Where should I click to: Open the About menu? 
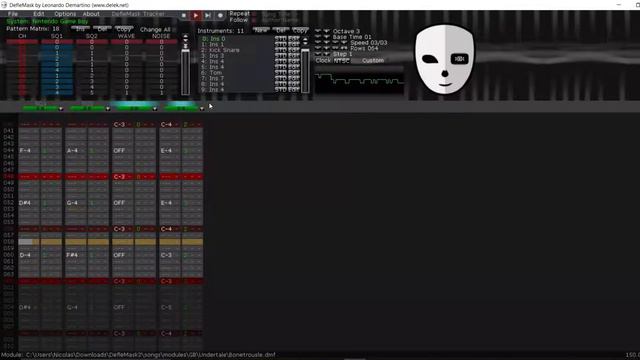pyautogui.click(x=91, y=14)
